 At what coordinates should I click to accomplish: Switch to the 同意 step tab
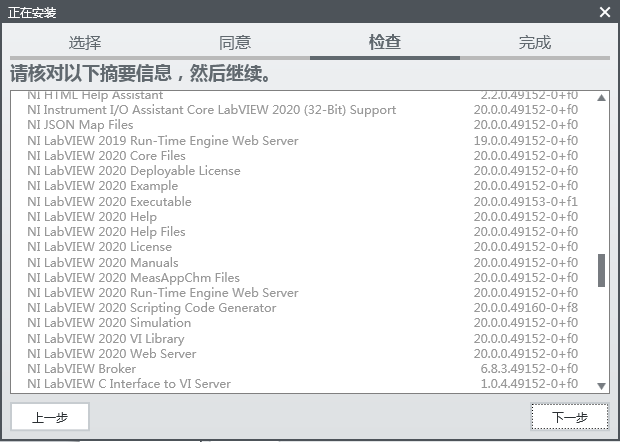(235, 43)
